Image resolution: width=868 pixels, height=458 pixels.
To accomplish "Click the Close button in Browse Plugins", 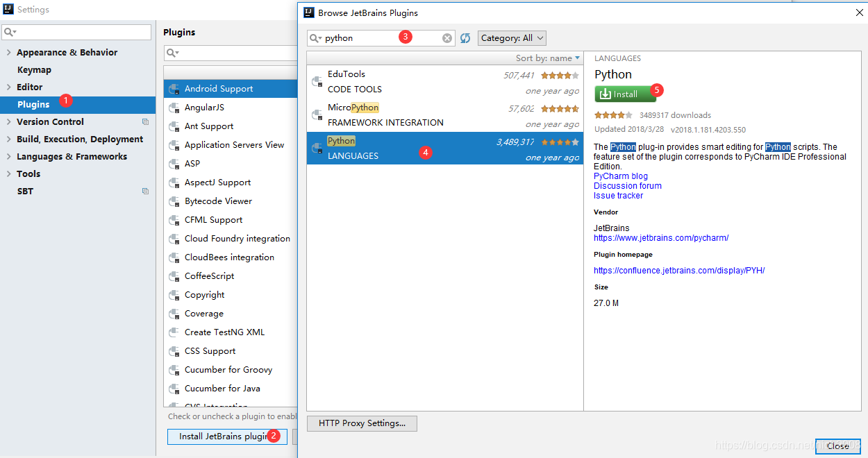I will coord(837,446).
